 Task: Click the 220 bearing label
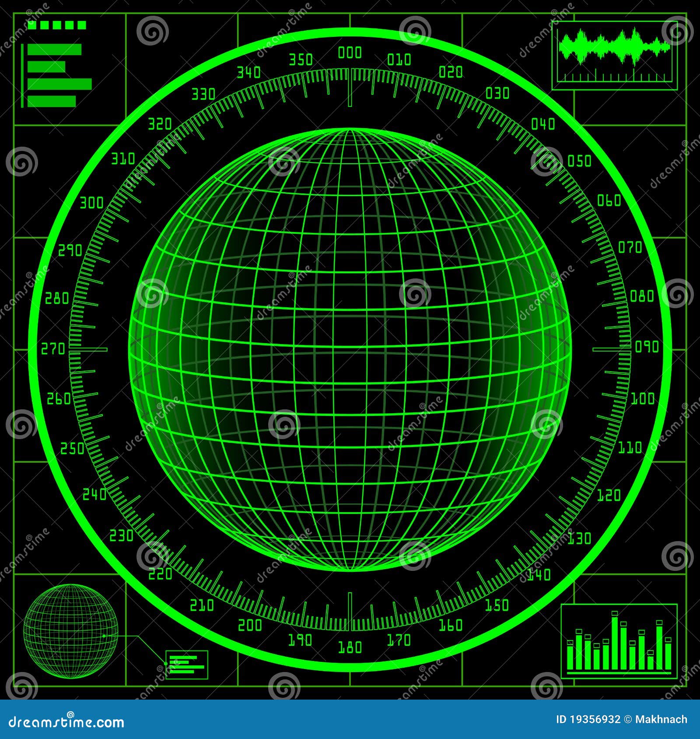pos(161,574)
